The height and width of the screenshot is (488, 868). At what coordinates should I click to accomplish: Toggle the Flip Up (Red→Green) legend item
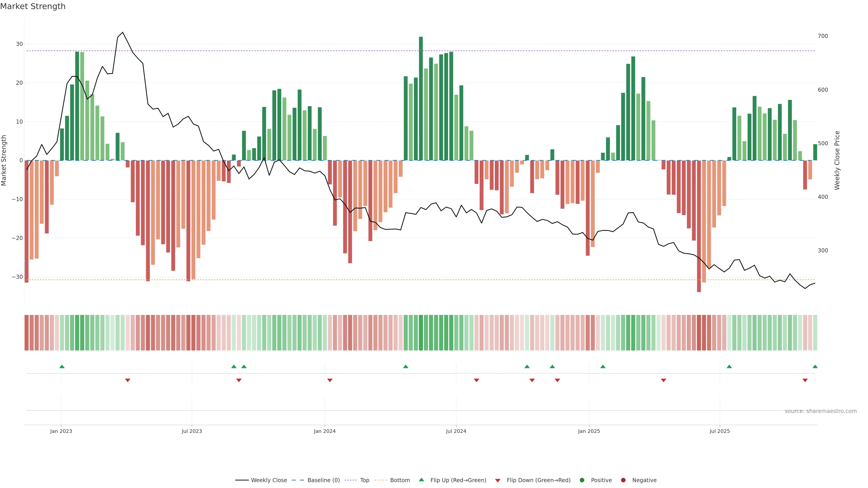458,480
